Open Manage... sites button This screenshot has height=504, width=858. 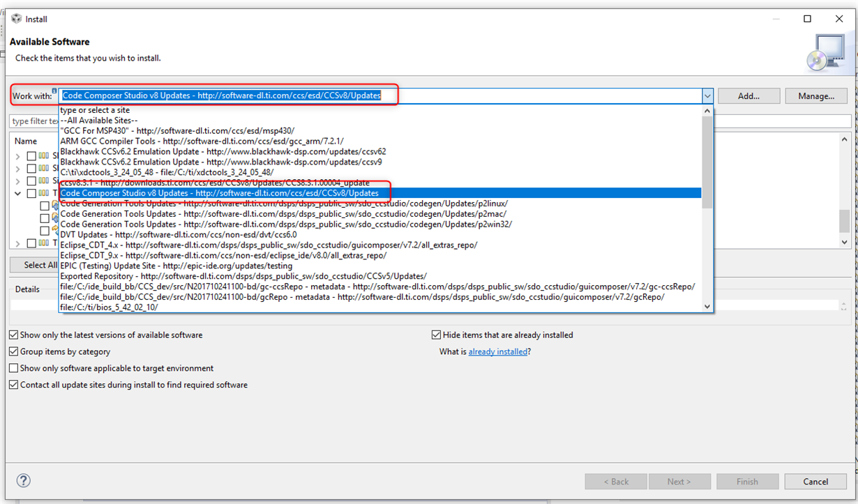[816, 96]
